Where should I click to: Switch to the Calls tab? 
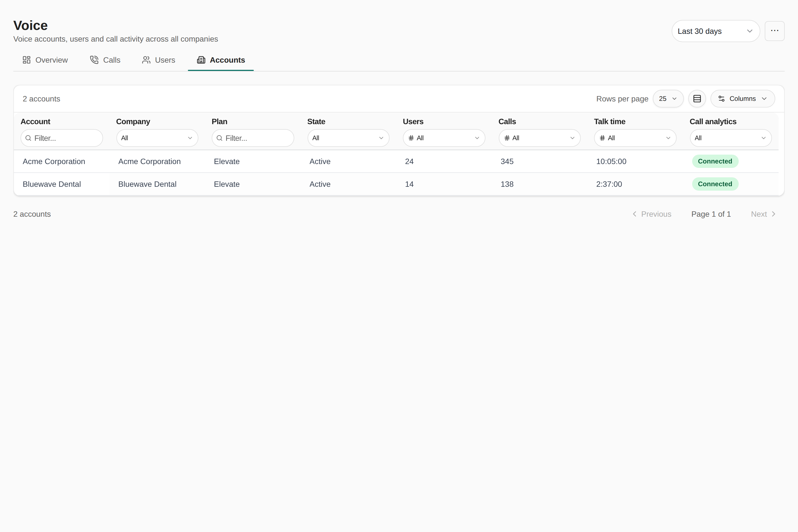105,60
